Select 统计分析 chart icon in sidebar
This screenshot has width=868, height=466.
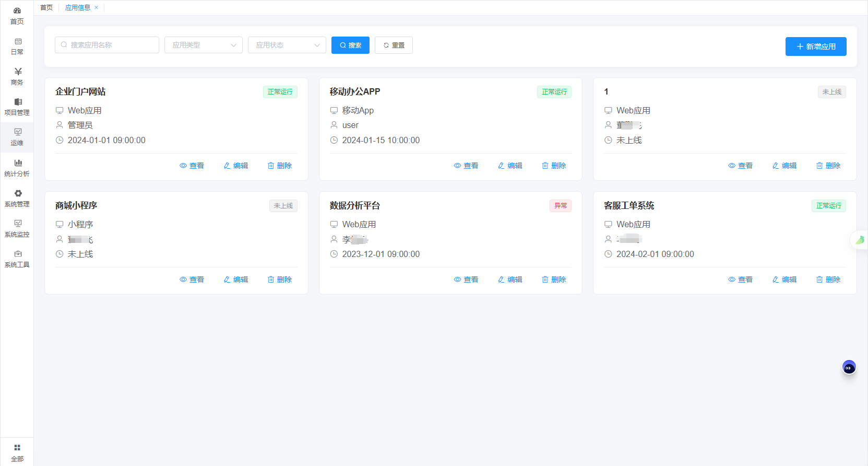click(x=17, y=168)
